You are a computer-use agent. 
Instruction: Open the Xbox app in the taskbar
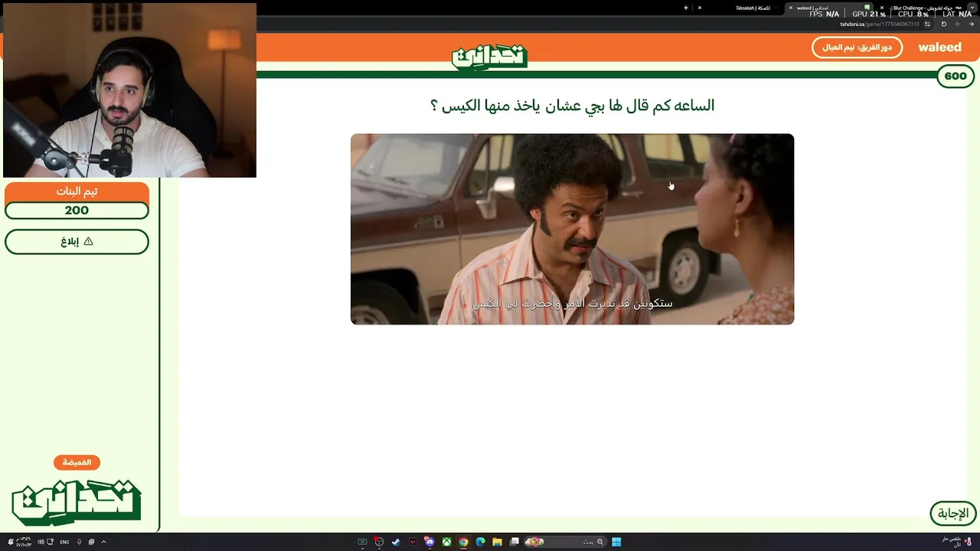click(446, 542)
